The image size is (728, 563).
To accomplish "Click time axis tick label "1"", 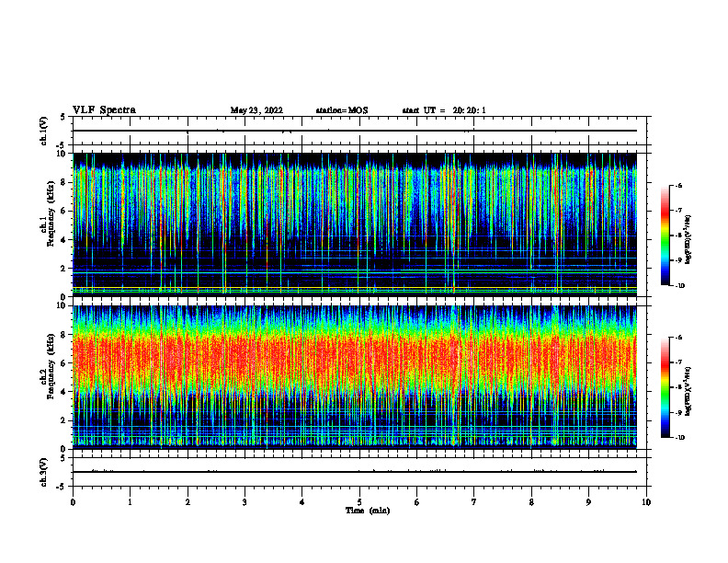I will coord(130,502).
